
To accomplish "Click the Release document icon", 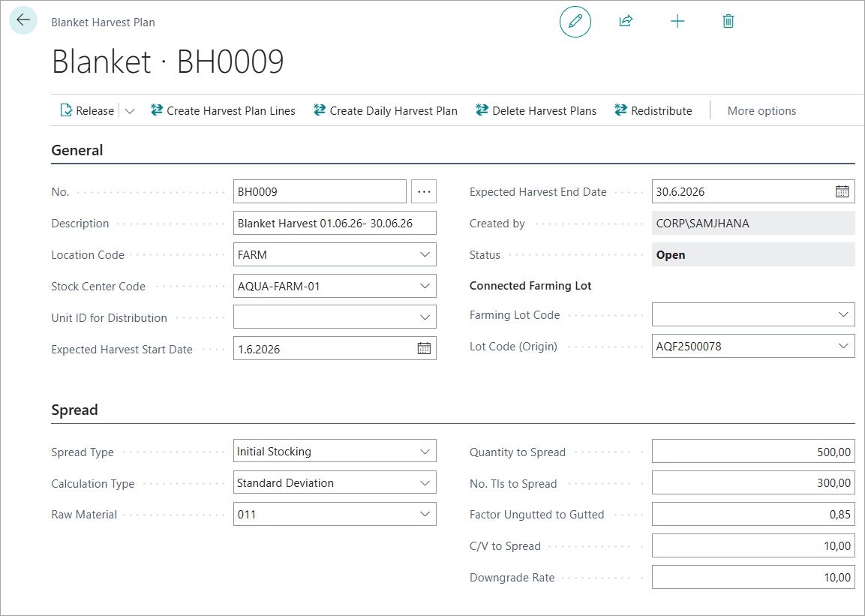I will 66,111.
